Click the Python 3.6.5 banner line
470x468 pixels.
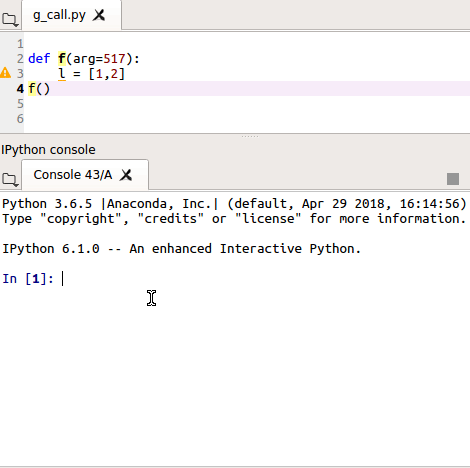click(234, 204)
